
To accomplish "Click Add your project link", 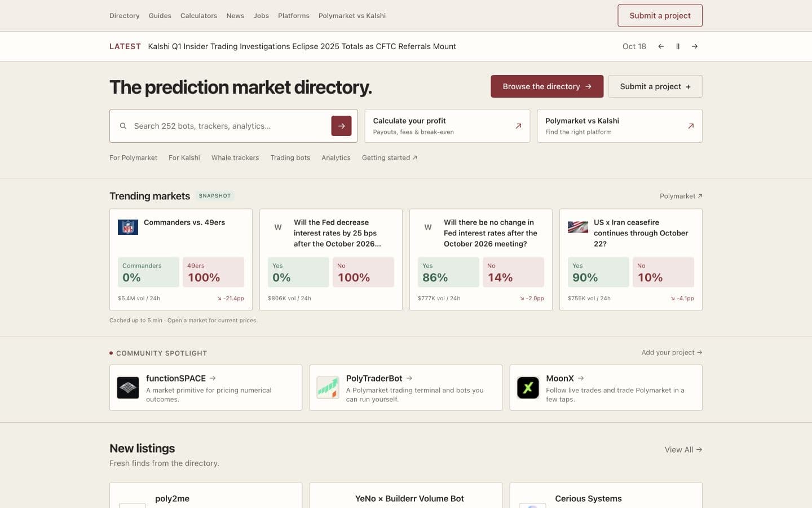I will [672, 352].
